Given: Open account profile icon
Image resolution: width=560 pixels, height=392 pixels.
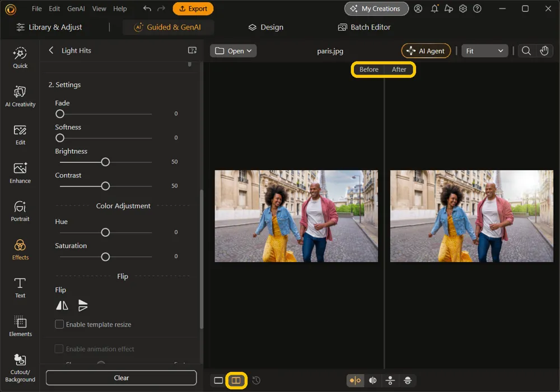Looking at the screenshot, I should pos(418,8).
